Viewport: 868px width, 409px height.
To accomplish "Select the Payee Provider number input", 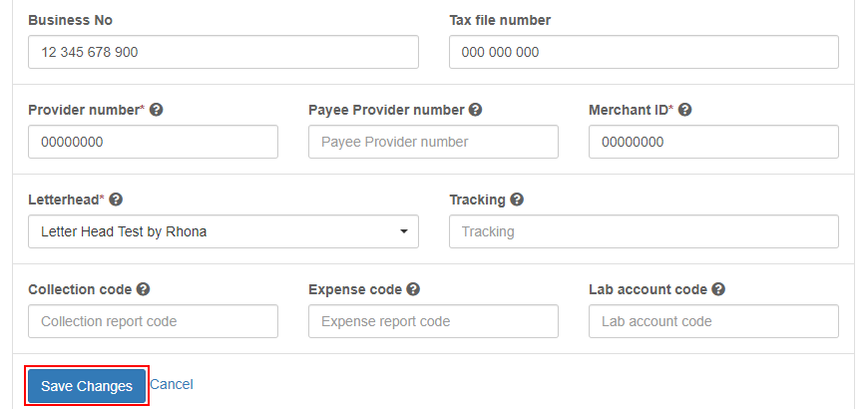I will [433, 142].
